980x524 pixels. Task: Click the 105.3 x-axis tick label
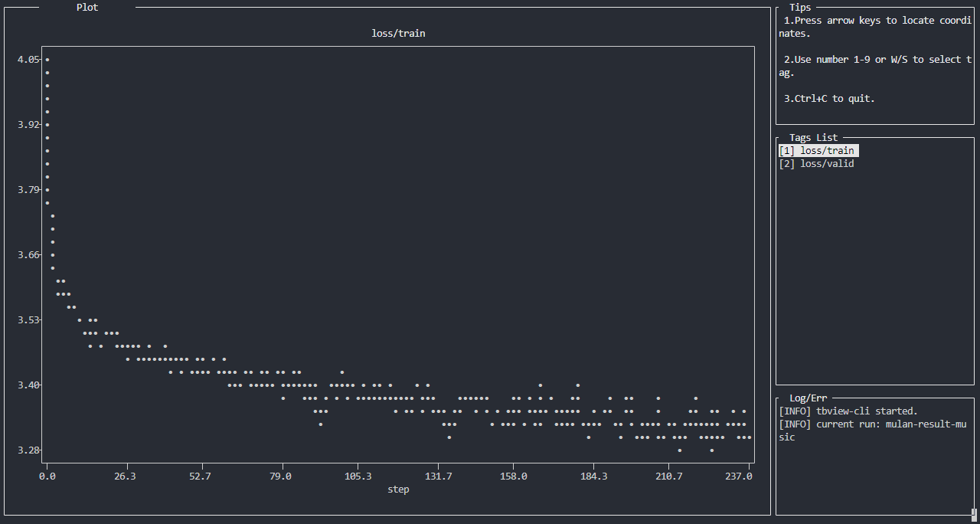point(358,477)
